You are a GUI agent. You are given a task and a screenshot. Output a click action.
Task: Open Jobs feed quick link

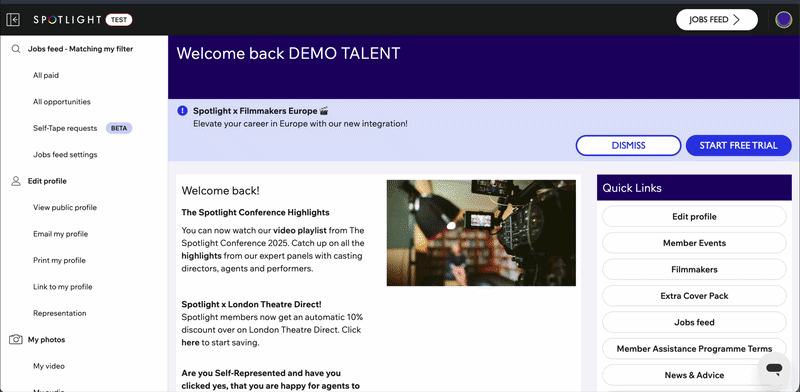pyautogui.click(x=694, y=323)
